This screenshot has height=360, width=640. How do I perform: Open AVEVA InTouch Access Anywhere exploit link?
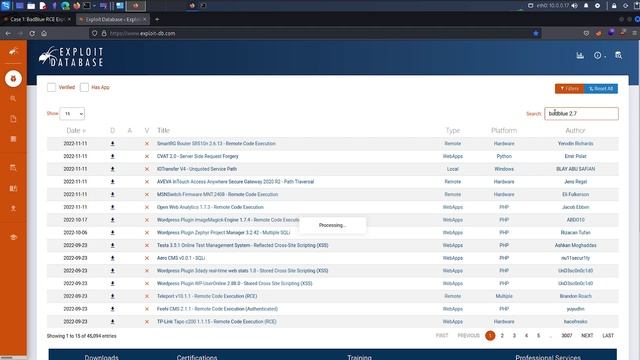236,182
